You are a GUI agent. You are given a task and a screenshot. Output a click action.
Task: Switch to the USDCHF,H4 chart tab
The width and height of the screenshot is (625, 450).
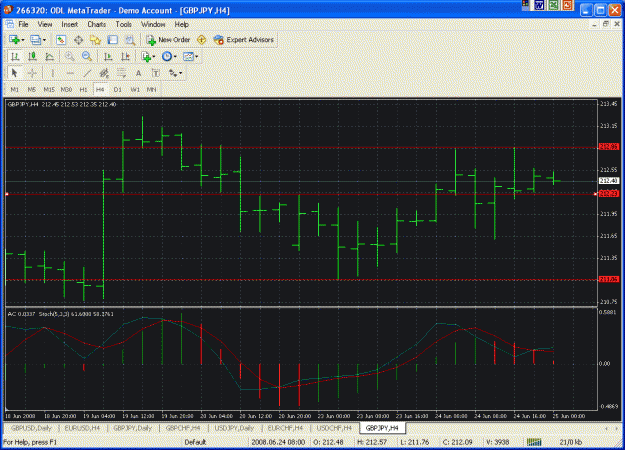334,428
